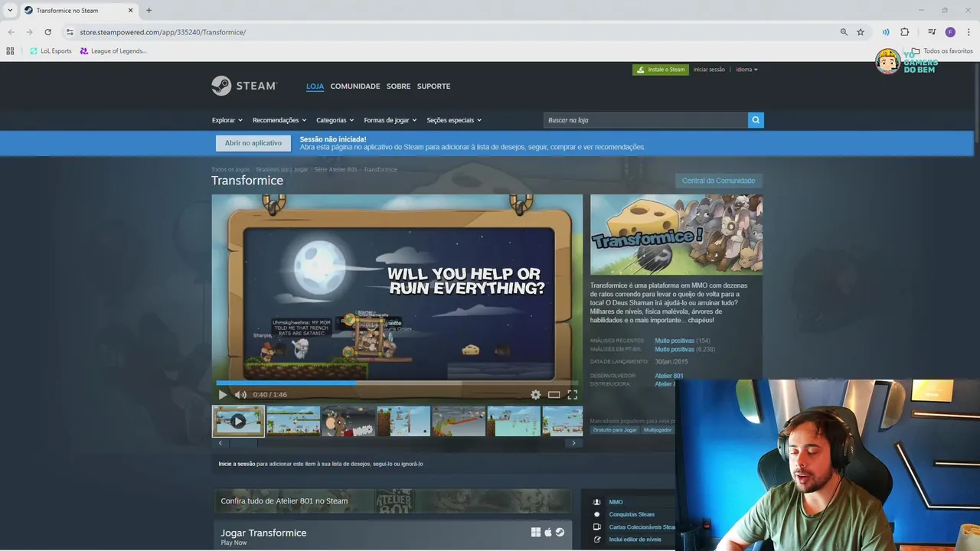Click the Todos os jogos breadcrumb
The height and width of the screenshot is (551, 980).
click(230, 169)
